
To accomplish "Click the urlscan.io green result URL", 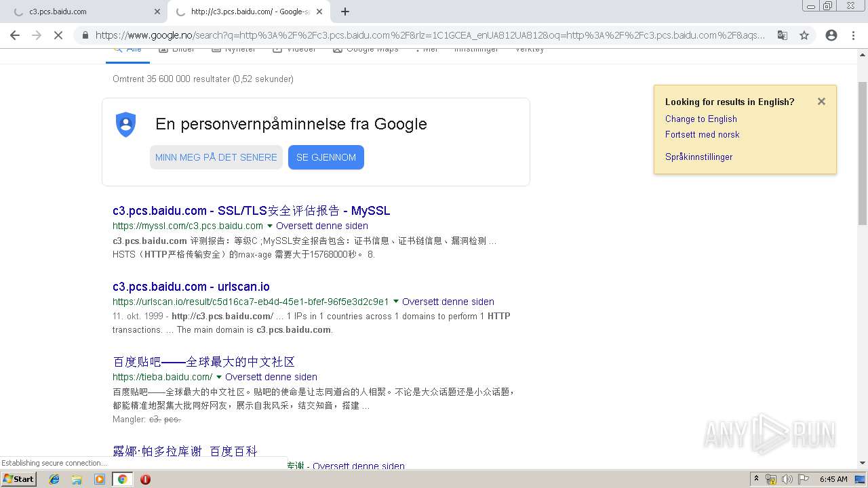I will tap(251, 302).
